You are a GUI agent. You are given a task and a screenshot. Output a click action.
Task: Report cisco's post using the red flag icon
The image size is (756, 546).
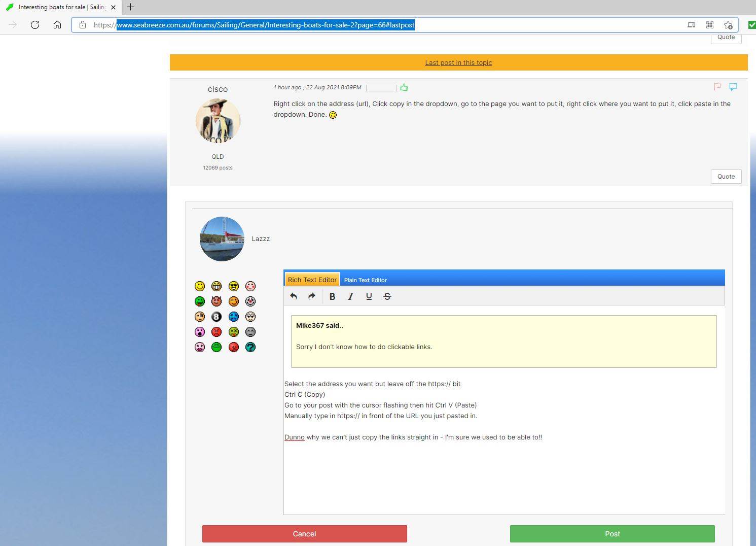[x=717, y=87]
